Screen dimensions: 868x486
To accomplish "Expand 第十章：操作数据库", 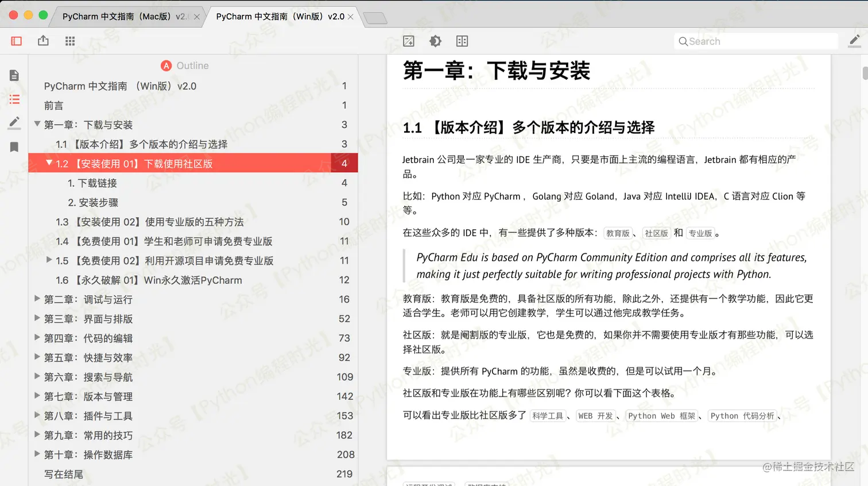I will [x=37, y=454].
